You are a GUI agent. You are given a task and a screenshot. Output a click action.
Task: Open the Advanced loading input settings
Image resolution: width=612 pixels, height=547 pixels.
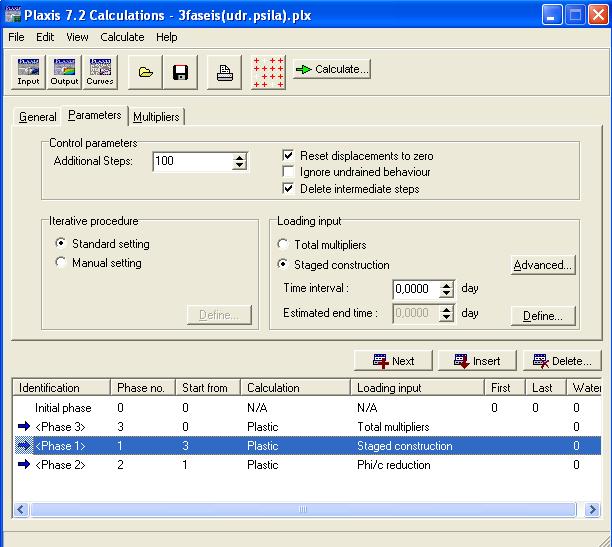pyautogui.click(x=543, y=265)
